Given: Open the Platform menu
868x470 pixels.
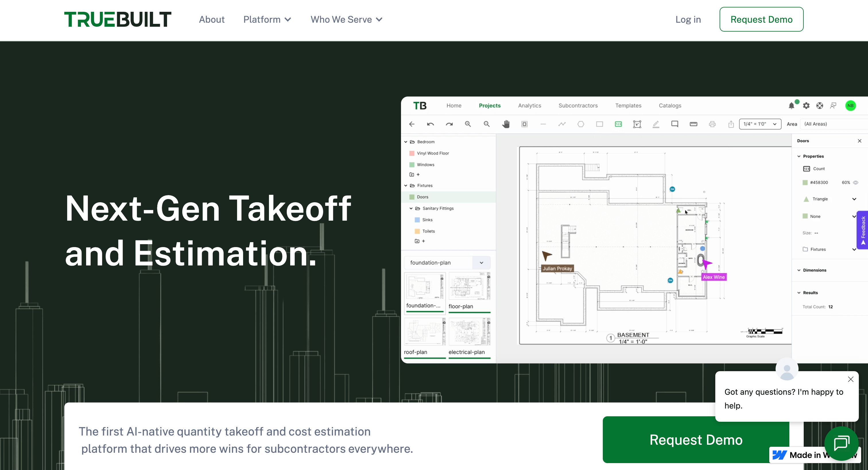Looking at the screenshot, I should [x=267, y=20].
